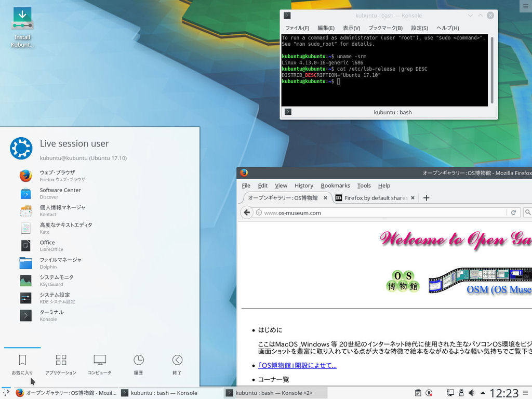Open the clipboard tray icon
Viewport: 532px width, 399px height.
[418, 393]
